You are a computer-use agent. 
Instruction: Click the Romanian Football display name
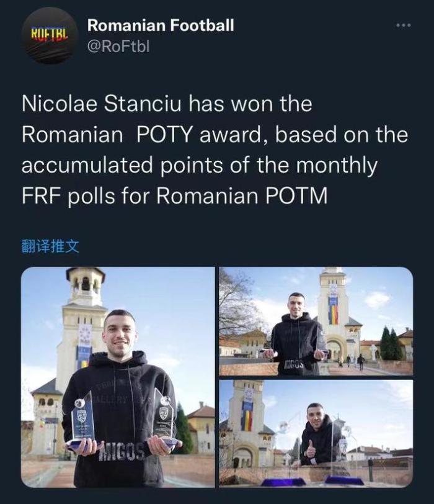[x=161, y=25]
